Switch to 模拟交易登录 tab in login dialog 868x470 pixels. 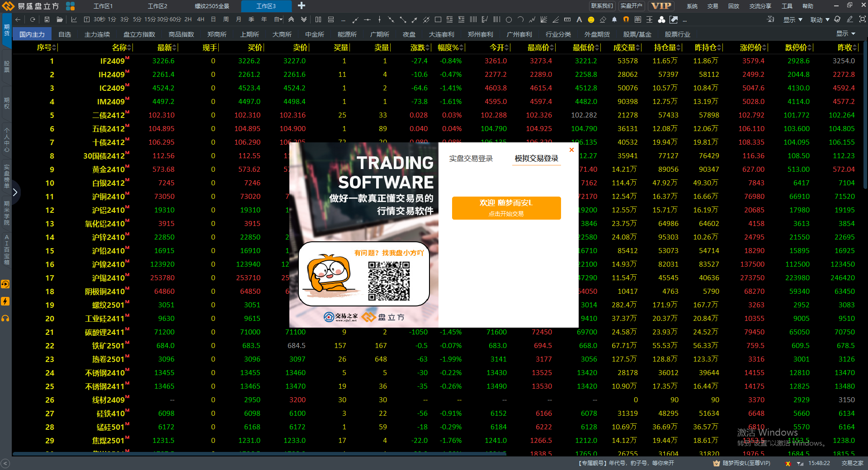click(536, 159)
